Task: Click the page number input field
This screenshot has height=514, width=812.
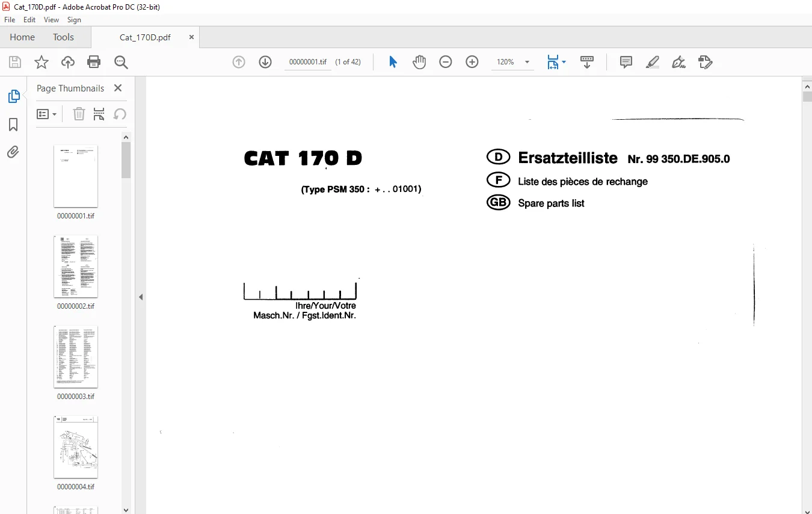Action: (308, 62)
